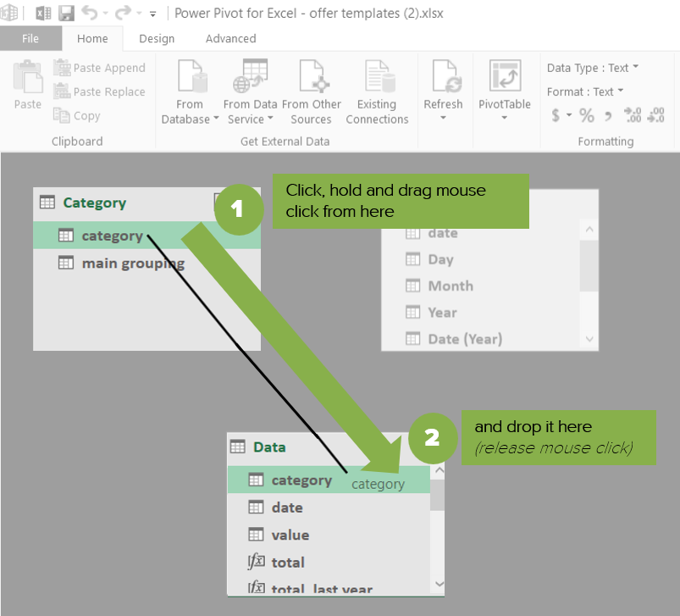The height and width of the screenshot is (616, 680).
Task: Click the Redo icon
Action: pos(123,13)
